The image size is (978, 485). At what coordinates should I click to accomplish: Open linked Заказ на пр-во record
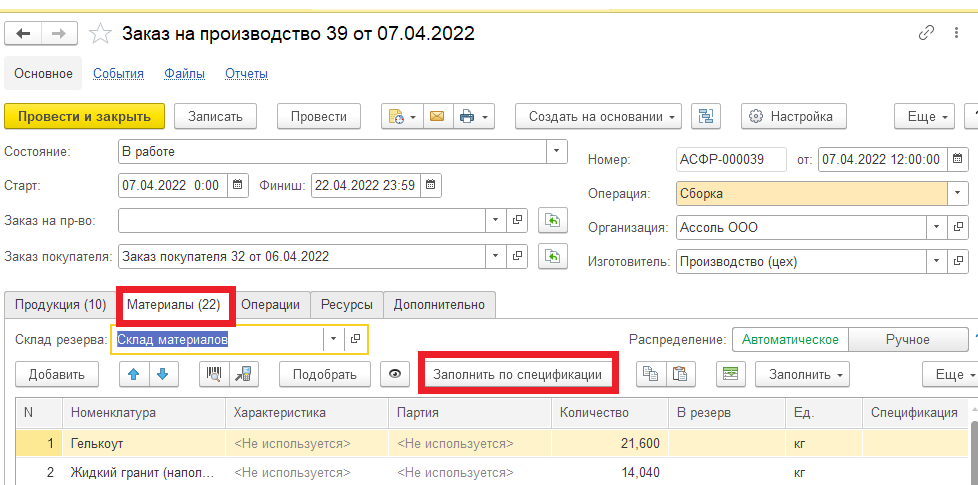click(517, 220)
